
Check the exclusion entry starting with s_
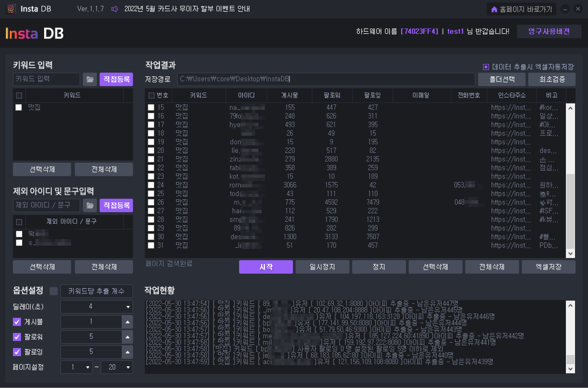tap(19, 243)
